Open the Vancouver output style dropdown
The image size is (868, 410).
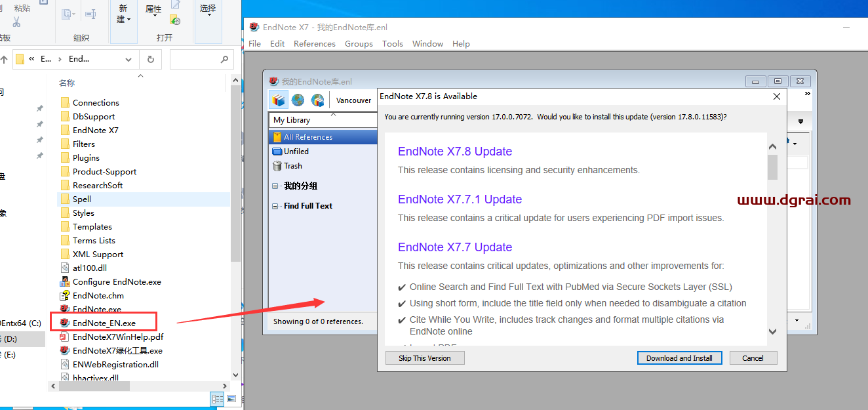pyautogui.click(x=353, y=100)
